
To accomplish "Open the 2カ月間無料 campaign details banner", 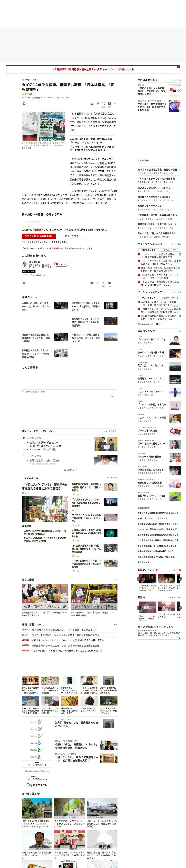I will tap(93, 69).
